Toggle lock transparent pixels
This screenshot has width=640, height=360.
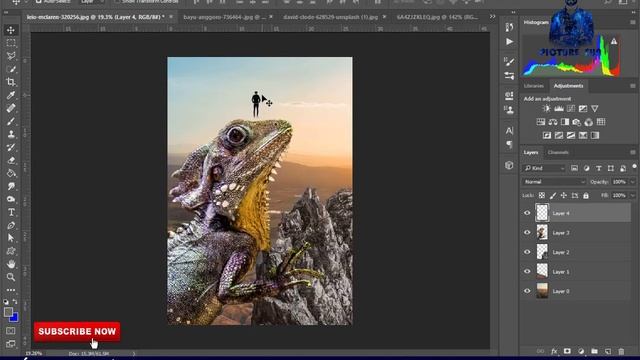point(542,196)
